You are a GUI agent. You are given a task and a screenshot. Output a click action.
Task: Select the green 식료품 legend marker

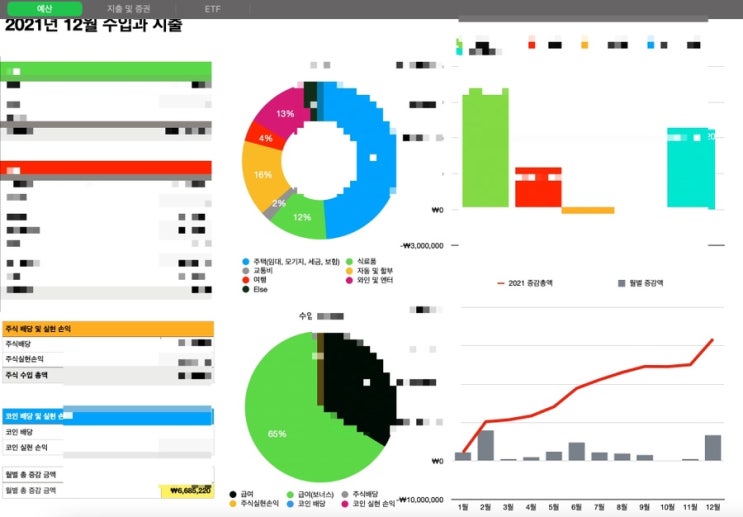click(x=350, y=262)
